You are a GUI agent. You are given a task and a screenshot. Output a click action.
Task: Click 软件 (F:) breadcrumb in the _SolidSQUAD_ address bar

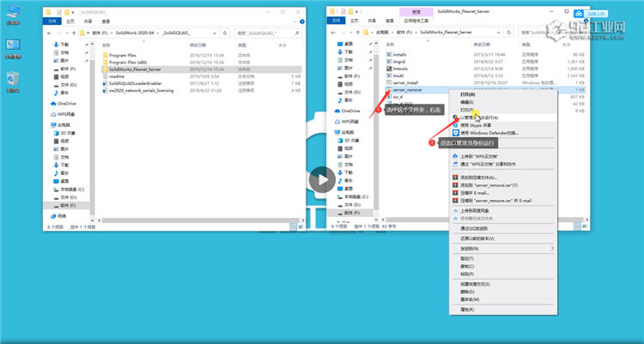point(100,33)
